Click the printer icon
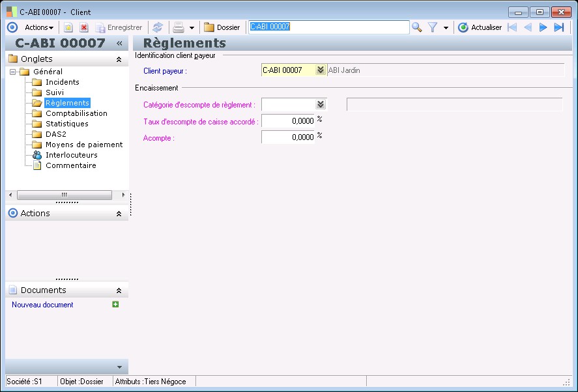 tap(179, 27)
